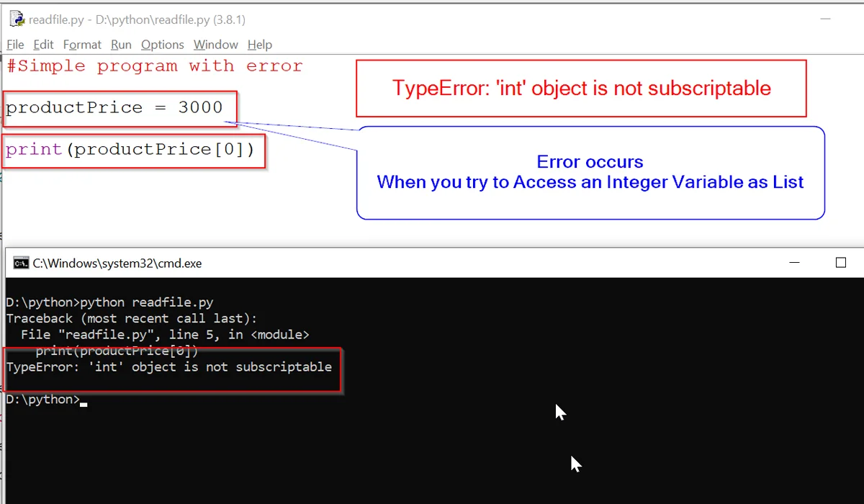
Task: Click the cmd.exe icon in terminal title bar
Action: pyautogui.click(x=20, y=263)
